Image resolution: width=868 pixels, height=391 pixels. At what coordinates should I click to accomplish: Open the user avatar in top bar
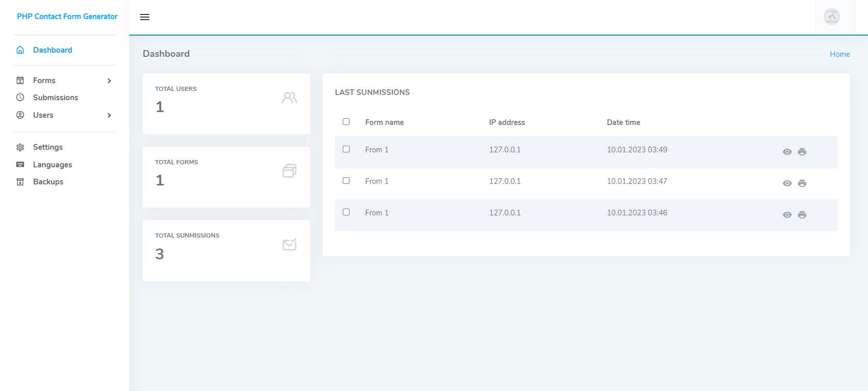(x=831, y=17)
